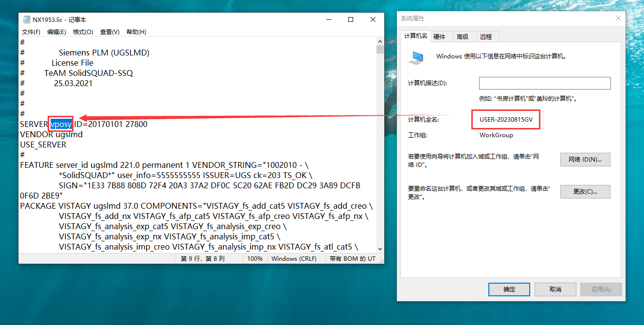
Task: Click the FEATURE server_id ugslmd line
Action: 164,165
